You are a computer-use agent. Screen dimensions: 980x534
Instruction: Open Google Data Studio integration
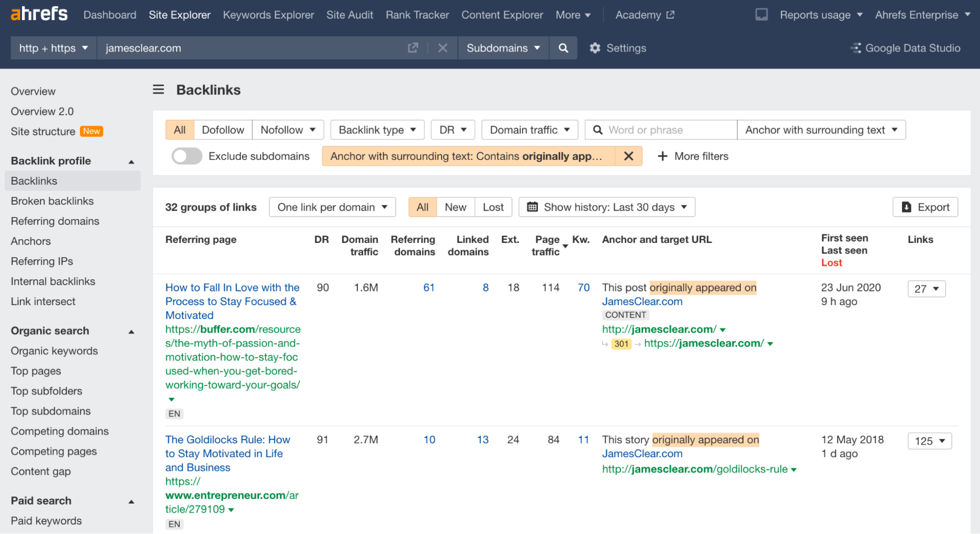point(905,48)
